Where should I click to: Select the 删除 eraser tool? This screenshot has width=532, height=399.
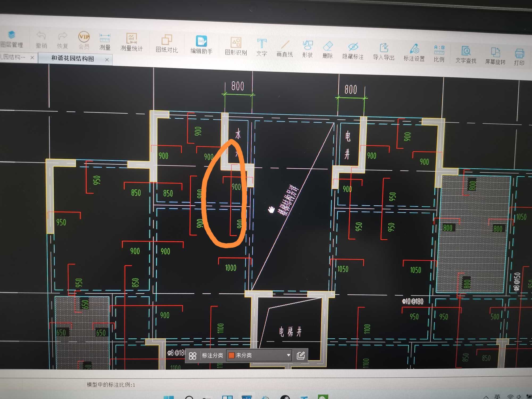(x=328, y=50)
